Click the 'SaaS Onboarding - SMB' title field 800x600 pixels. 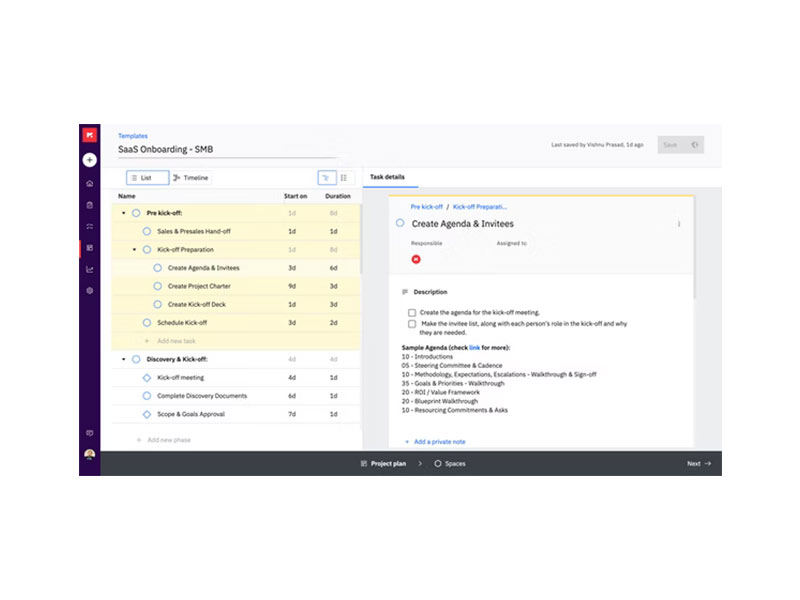[167, 150]
